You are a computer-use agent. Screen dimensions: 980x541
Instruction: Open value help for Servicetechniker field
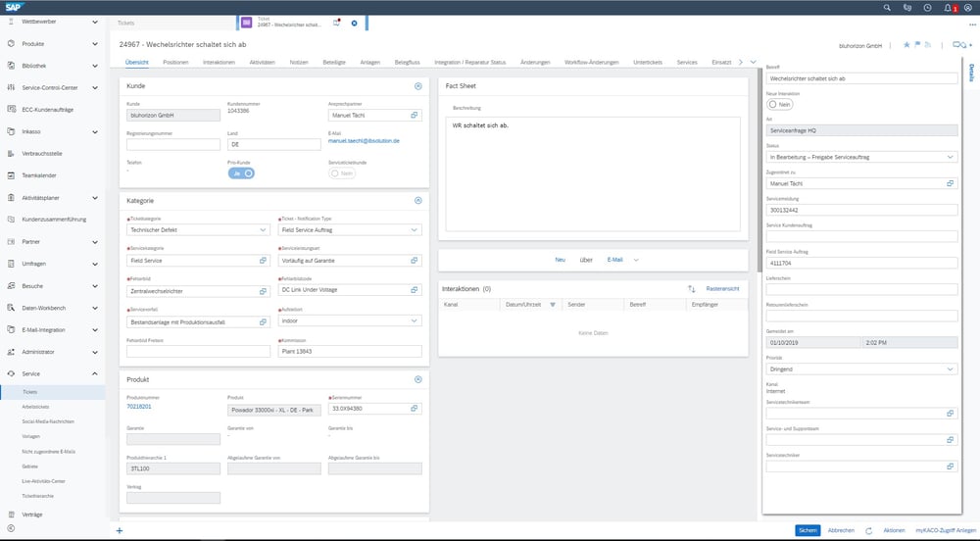tap(950, 467)
